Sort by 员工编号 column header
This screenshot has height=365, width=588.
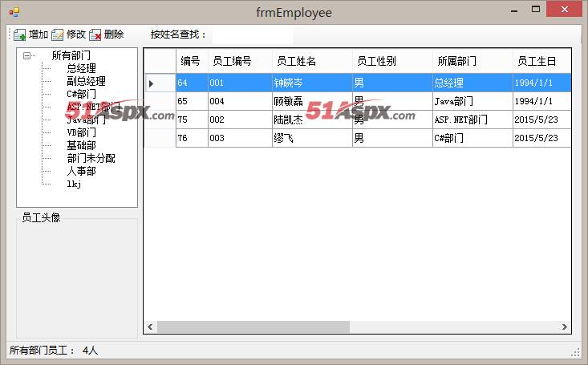pyautogui.click(x=240, y=61)
